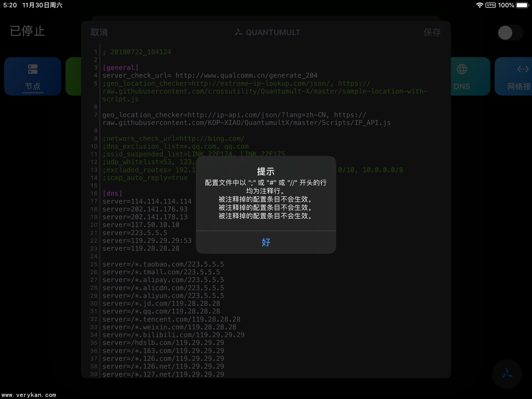The height and width of the screenshot is (399, 532).
Task: Tap the Wi-Fi status icon
Action: click(479, 5)
